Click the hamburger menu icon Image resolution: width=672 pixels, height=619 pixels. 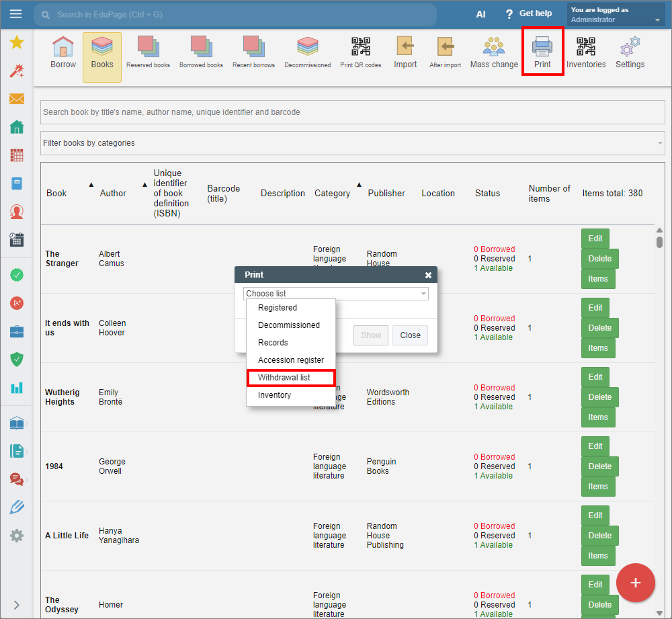16,14
